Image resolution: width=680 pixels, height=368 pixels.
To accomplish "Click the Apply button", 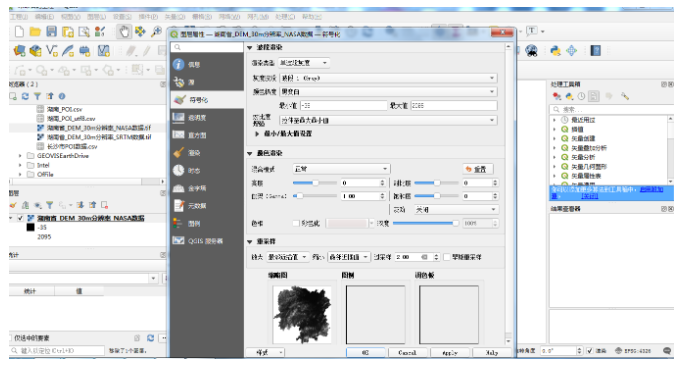I will (450, 353).
